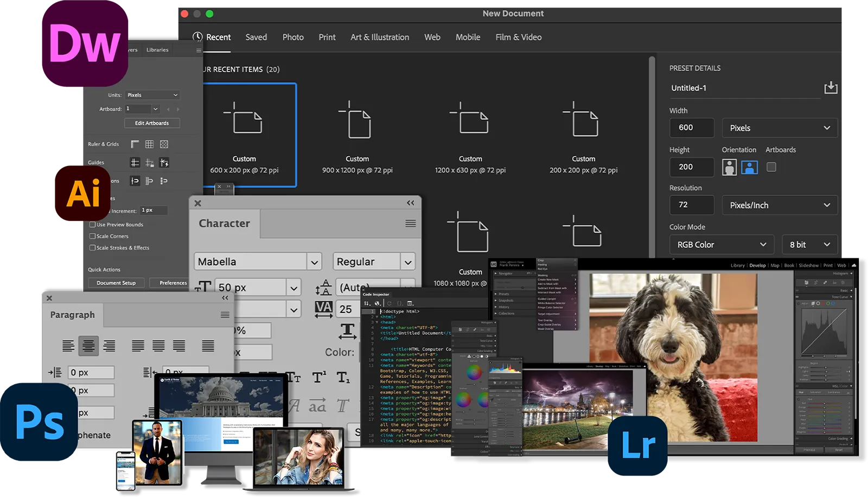Close the Character panel with the X
Screen dimensions: 868x497
(198, 203)
